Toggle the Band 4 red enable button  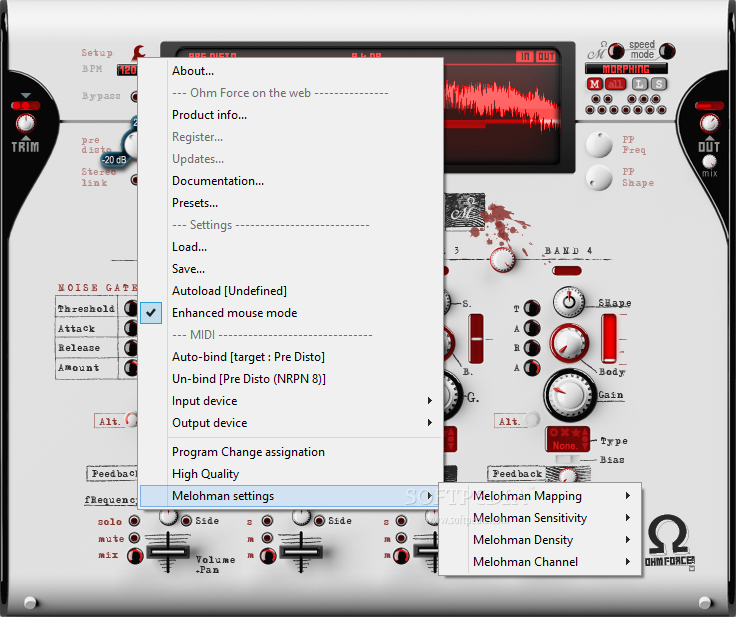[567, 270]
